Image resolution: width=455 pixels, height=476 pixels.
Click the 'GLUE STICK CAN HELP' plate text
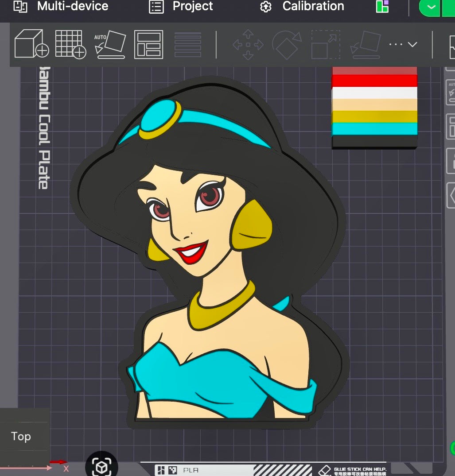pos(360,469)
